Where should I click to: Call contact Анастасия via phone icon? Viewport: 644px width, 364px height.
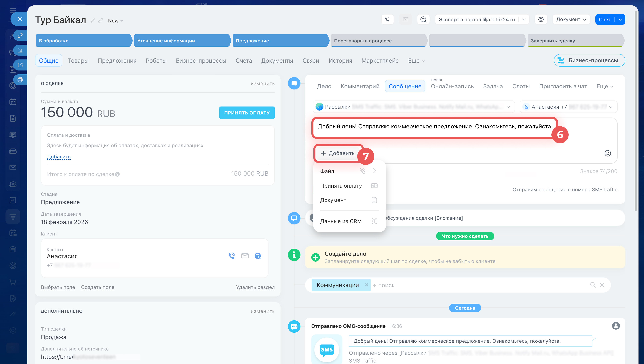(x=232, y=256)
